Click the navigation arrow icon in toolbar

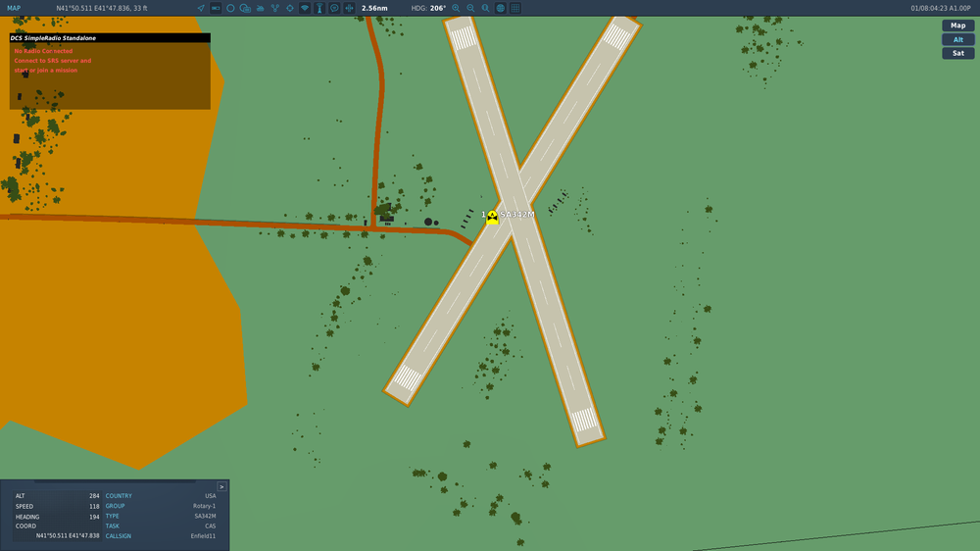[201, 8]
